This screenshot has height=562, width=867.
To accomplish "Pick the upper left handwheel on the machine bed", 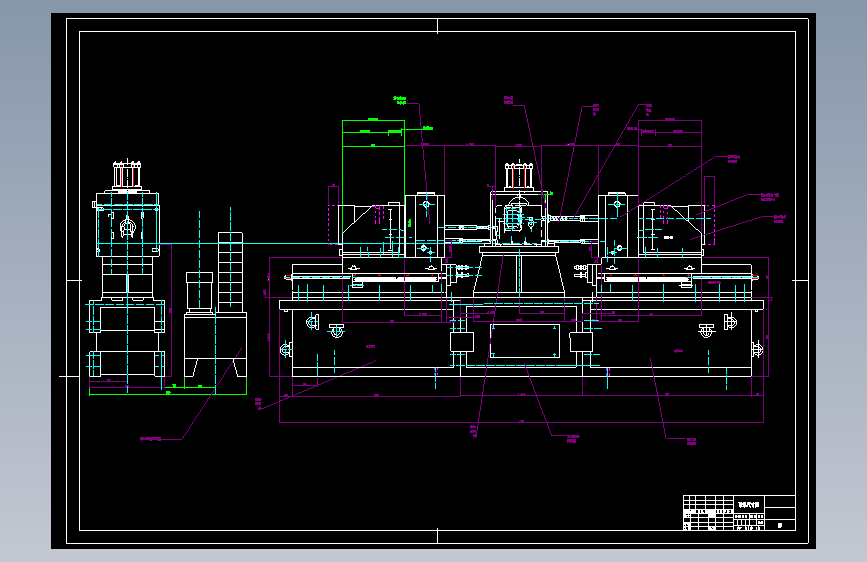I will click(x=313, y=322).
